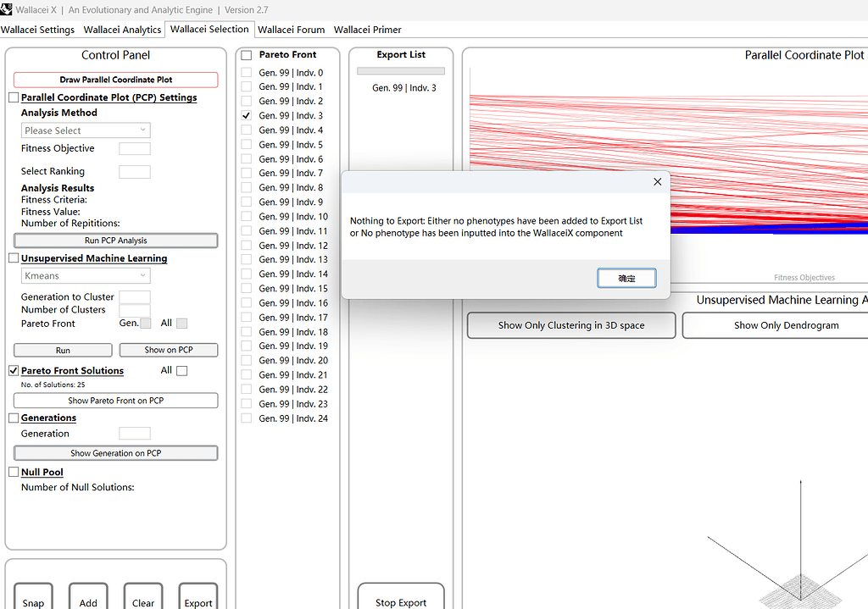The image size is (868, 609).
Task: Click the Number of Clusters field
Action: coord(135,310)
